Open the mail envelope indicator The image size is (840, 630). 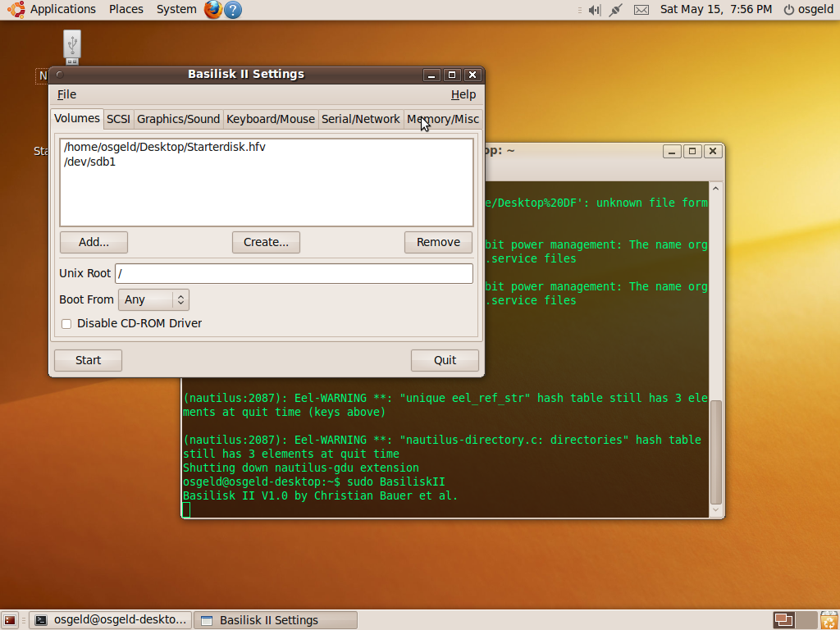click(641, 10)
